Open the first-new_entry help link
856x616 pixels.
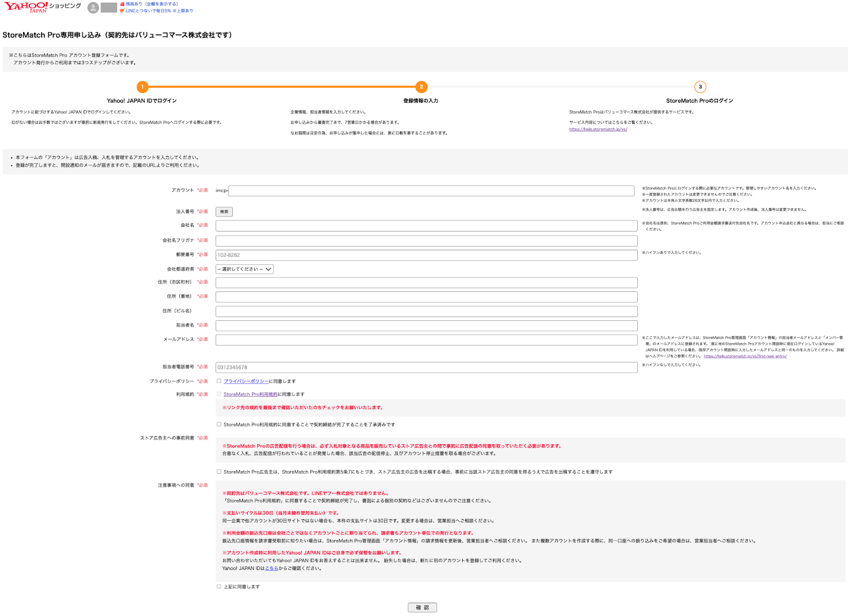pyautogui.click(x=745, y=356)
